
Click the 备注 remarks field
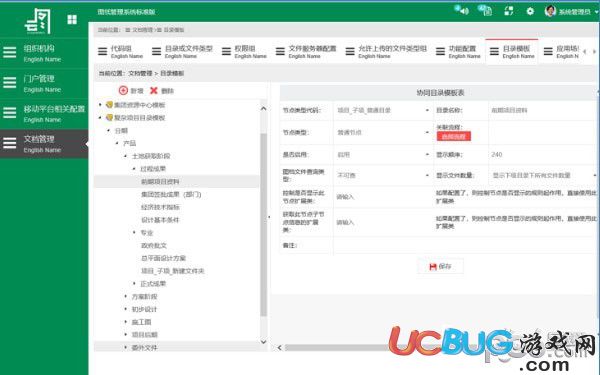pyautogui.click(x=465, y=245)
